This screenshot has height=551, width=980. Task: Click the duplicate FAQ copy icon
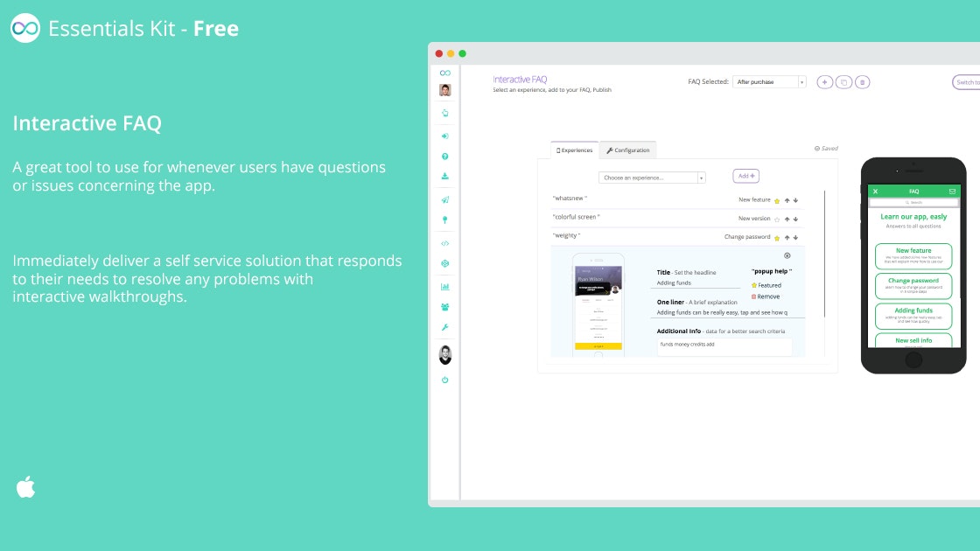(x=843, y=82)
